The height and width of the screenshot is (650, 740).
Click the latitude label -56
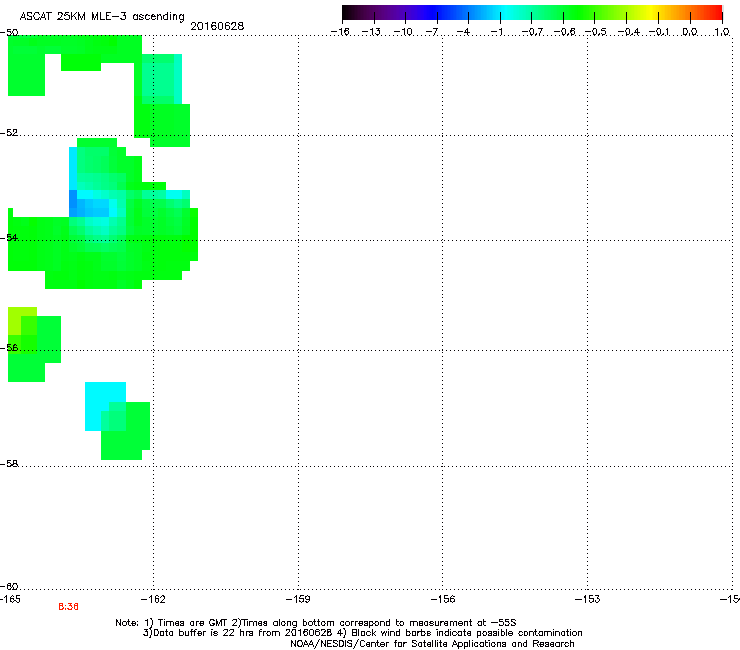tap(9, 347)
